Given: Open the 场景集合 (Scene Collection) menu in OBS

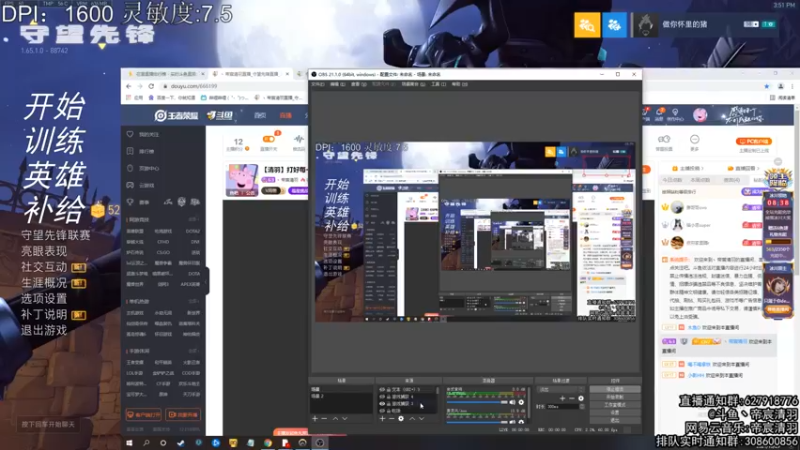Looking at the screenshot, I should [x=413, y=84].
